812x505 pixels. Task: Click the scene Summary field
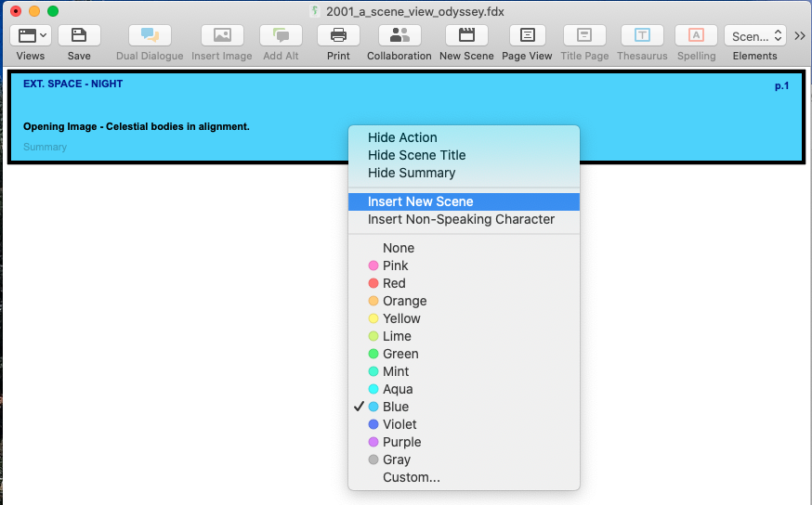coord(46,147)
